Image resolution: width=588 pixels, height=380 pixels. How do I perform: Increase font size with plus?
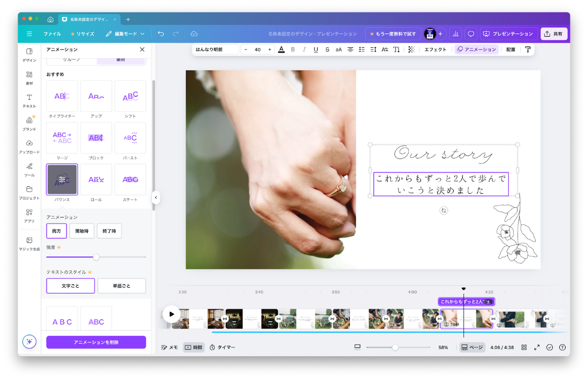pyautogui.click(x=269, y=49)
